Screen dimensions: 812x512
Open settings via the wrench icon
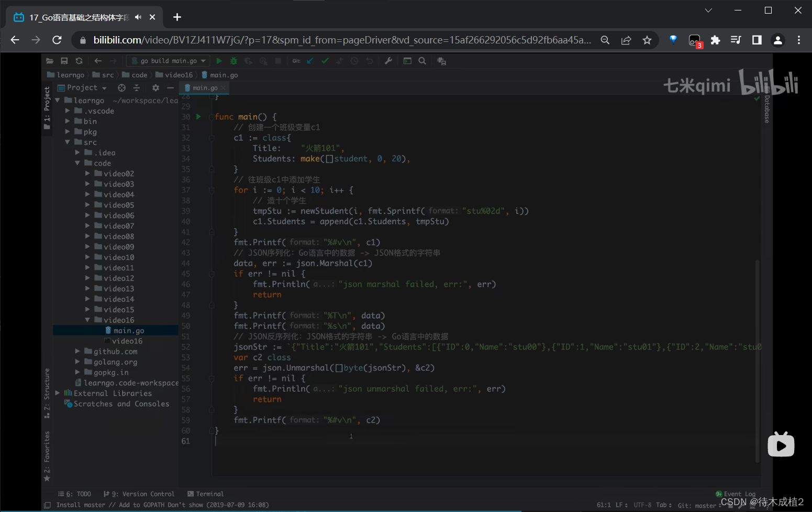(388, 61)
